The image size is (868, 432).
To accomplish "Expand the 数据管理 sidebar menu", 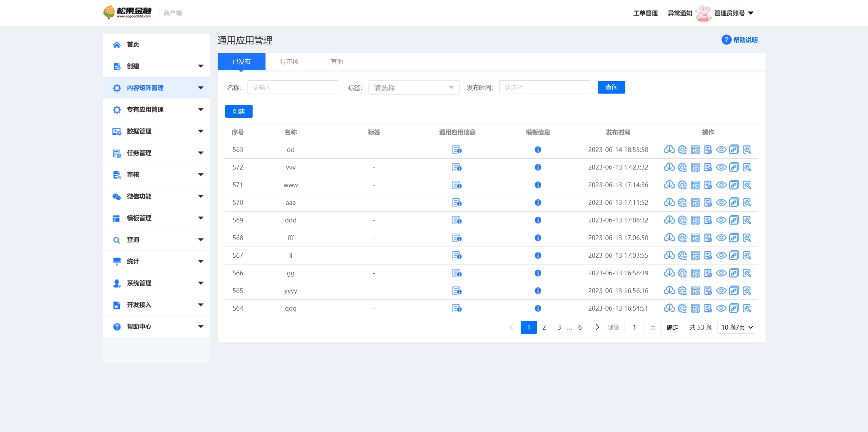I will [x=156, y=131].
